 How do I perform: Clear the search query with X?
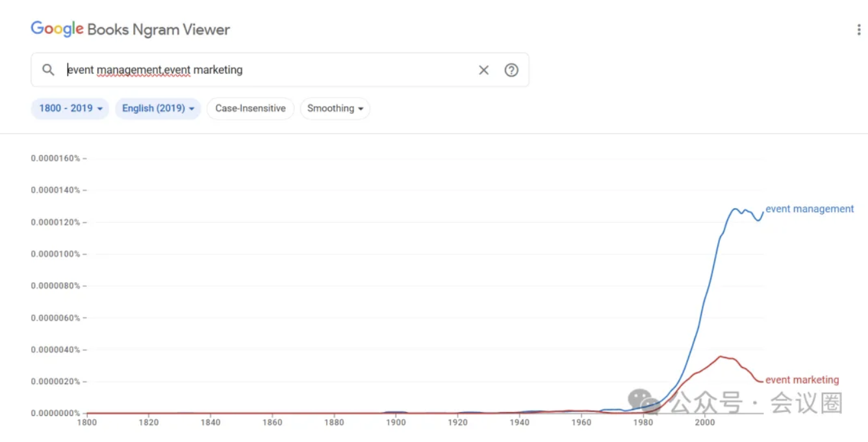click(483, 70)
